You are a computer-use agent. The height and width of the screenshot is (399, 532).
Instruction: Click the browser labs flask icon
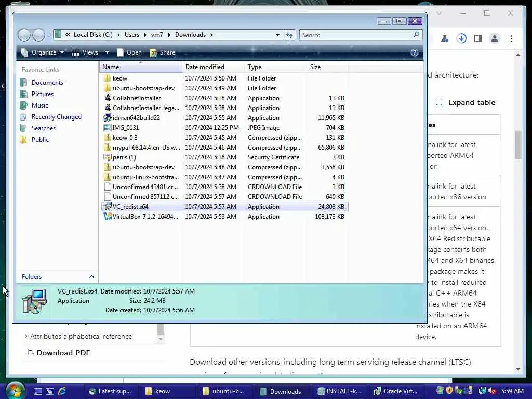pyautogui.click(x=445, y=38)
